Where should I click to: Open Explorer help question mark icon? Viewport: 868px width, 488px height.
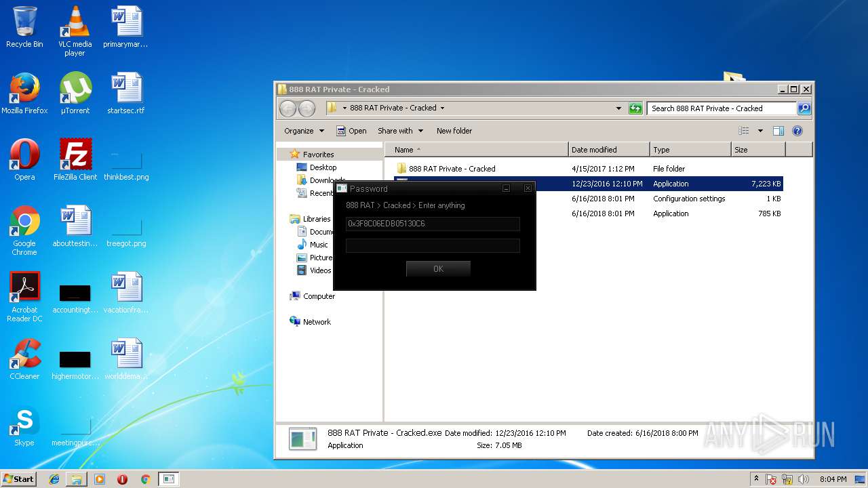[797, 131]
